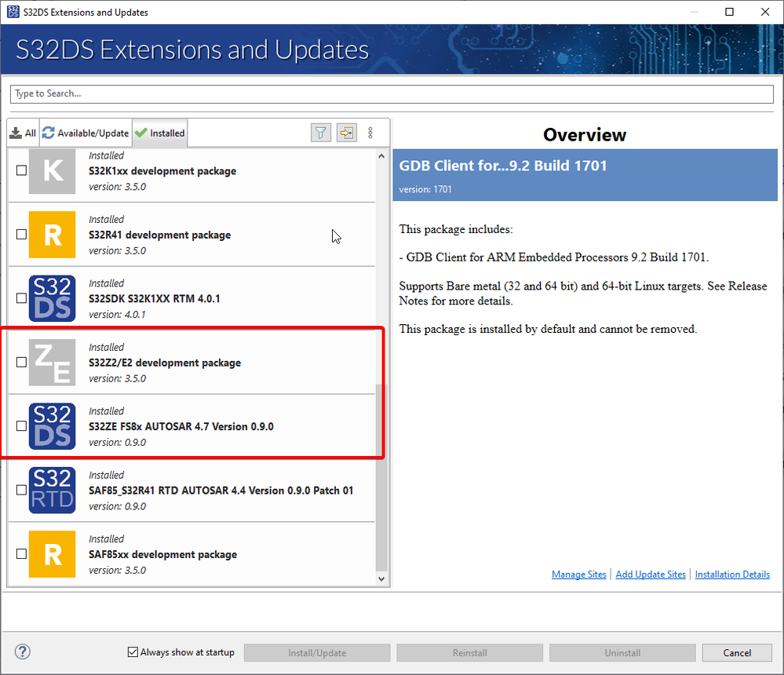Check the S32SDK S32K1XX RTM 4.0.1 checkbox
Screen dimensions: 784x675
point(21,298)
